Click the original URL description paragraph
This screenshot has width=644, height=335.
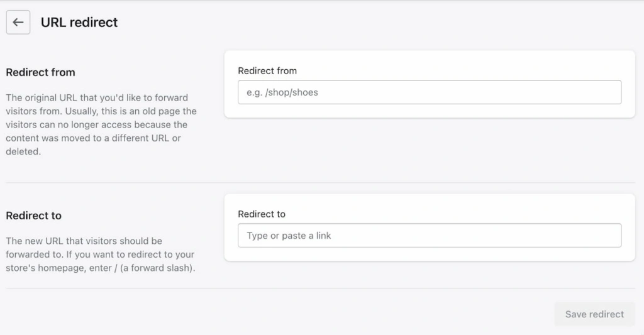coord(101,124)
